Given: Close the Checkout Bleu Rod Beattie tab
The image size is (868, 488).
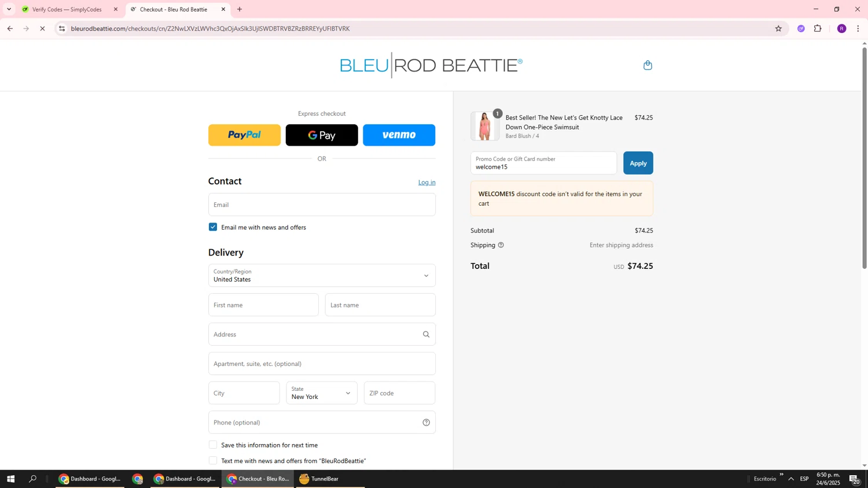Looking at the screenshot, I should pos(223,9).
